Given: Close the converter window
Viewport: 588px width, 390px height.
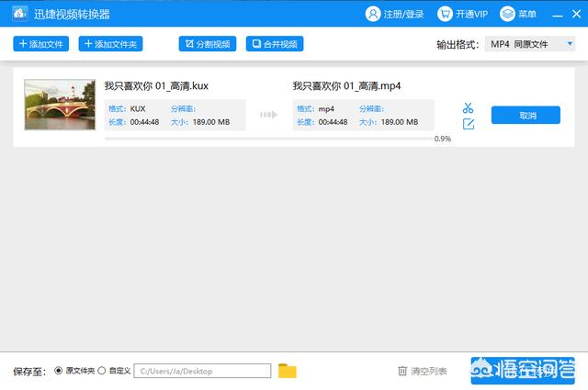Looking at the screenshot, I should [576, 15].
